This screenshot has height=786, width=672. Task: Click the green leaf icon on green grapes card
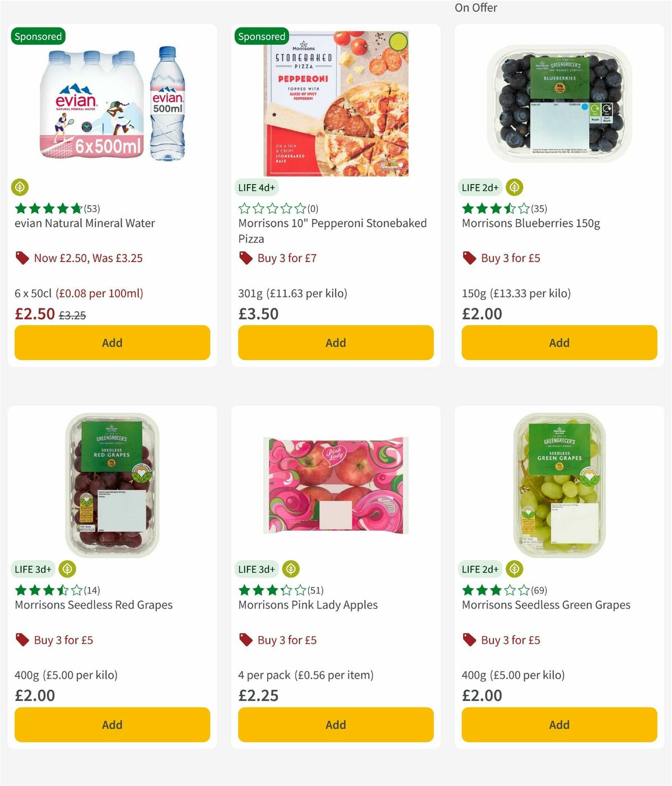(x=514, y=569)
